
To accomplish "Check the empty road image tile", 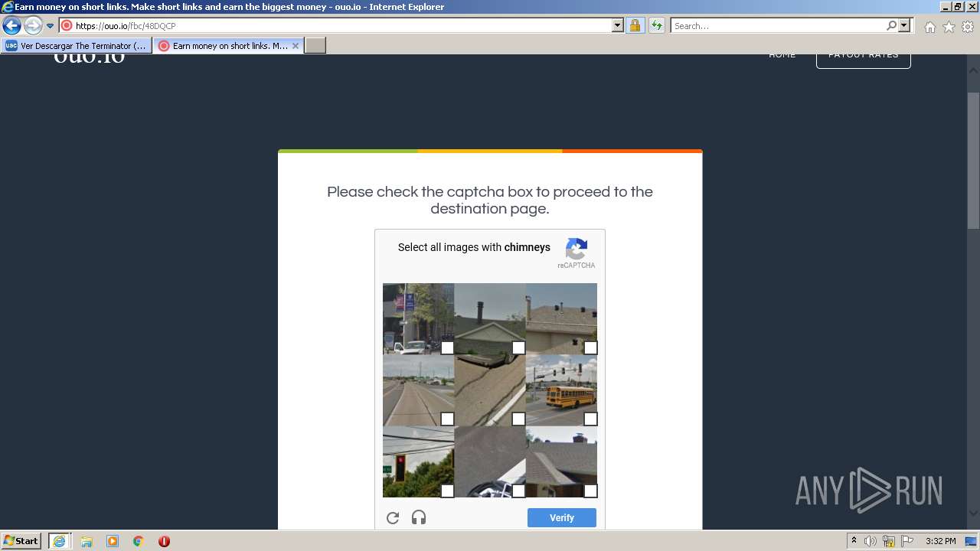I will click(x=418, y=390).
